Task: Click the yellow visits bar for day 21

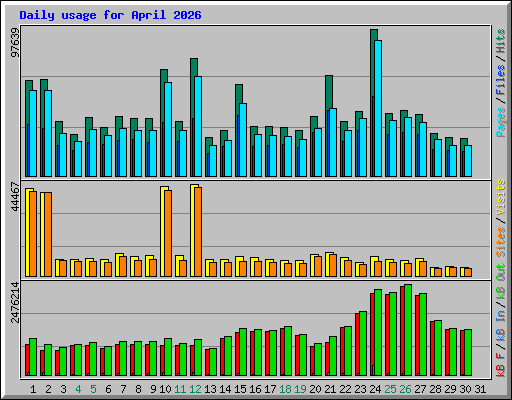Action: coord(327,264)
